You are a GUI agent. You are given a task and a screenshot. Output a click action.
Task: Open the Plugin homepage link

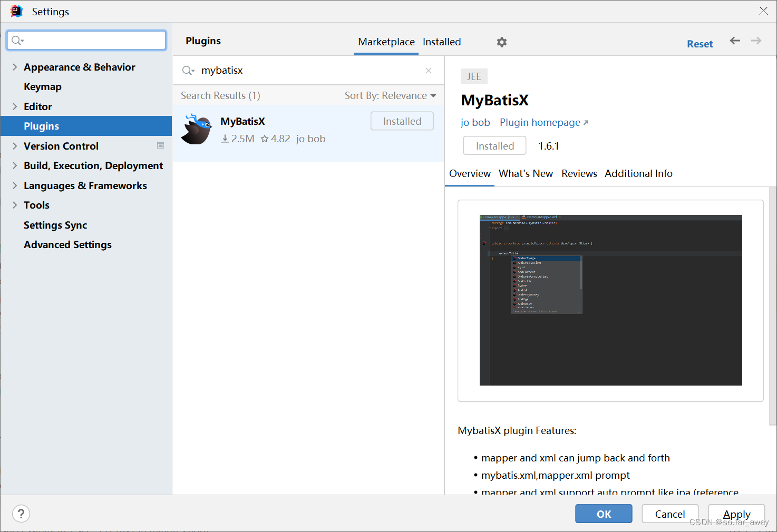(x=544, y=122)
